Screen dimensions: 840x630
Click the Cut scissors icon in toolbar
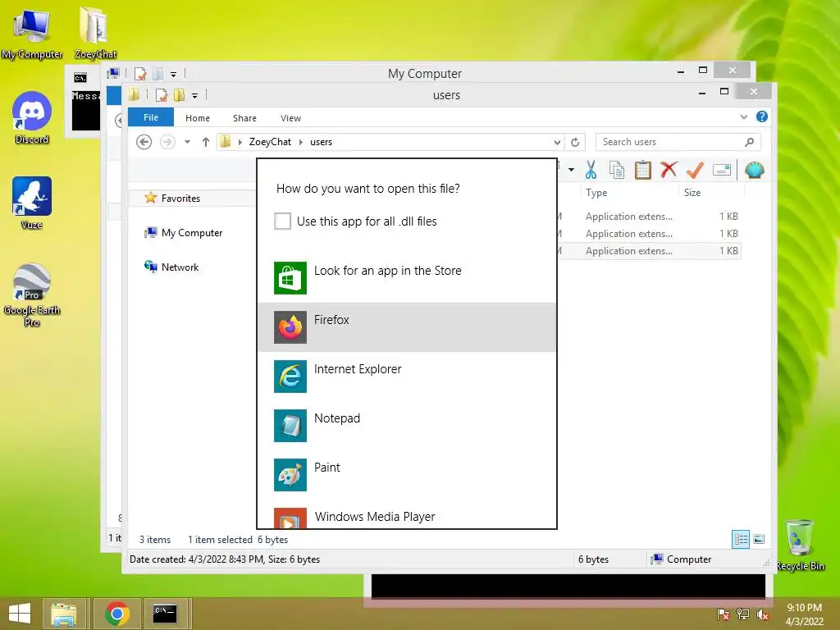pos(591,170)
